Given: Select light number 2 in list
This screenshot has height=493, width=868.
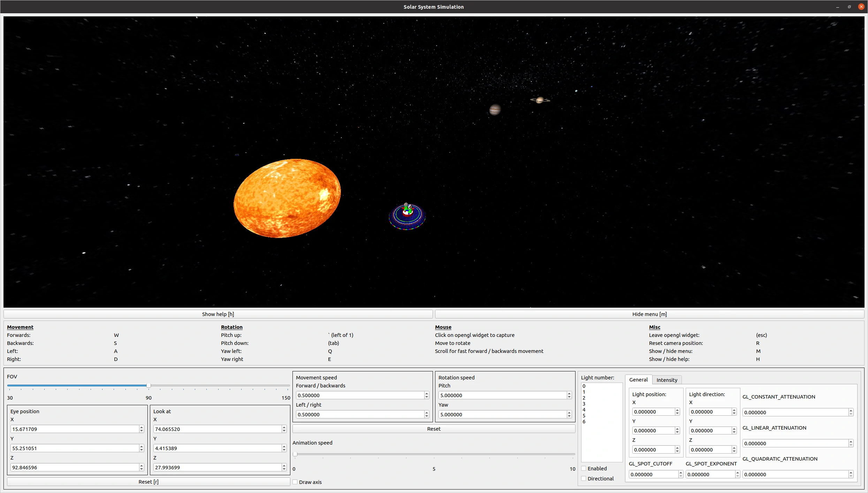Looking at the screenshot, I should (x=601, y=398).
